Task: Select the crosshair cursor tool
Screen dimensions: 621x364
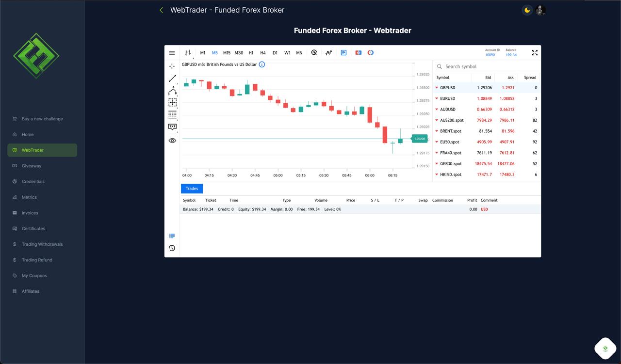Action: (172, 66)
